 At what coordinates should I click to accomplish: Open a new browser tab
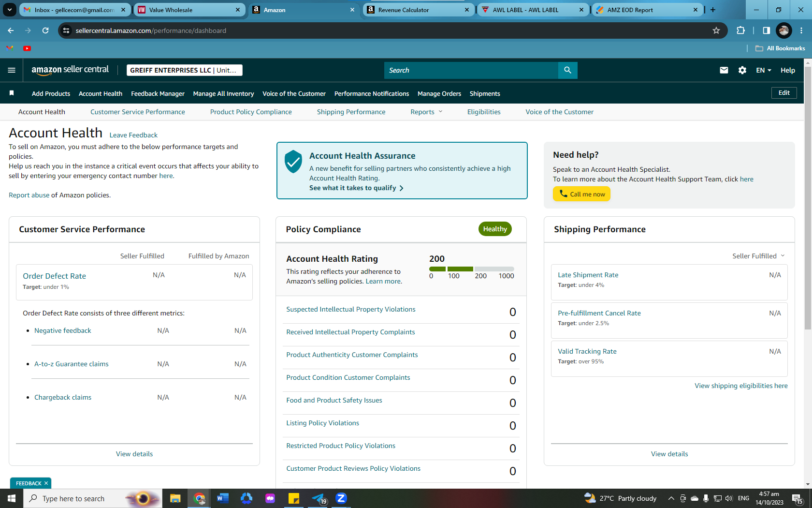click(x=712, y=10)
